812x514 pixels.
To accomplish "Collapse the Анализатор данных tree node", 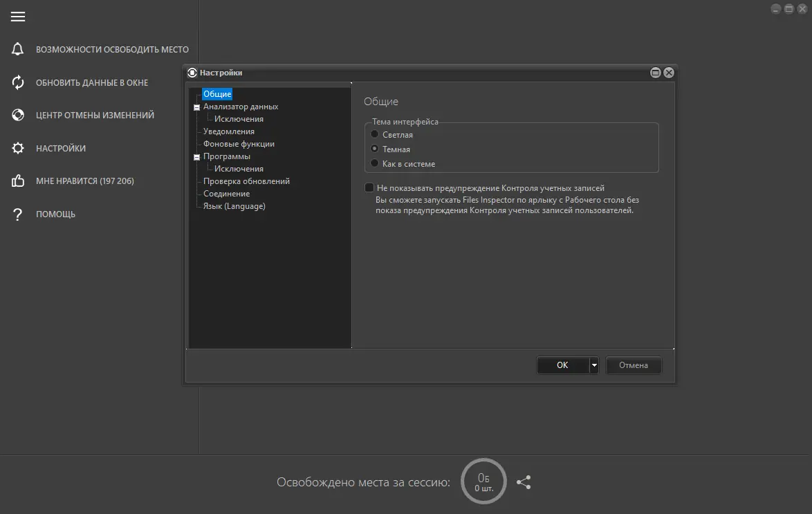I will click(197, 107).
